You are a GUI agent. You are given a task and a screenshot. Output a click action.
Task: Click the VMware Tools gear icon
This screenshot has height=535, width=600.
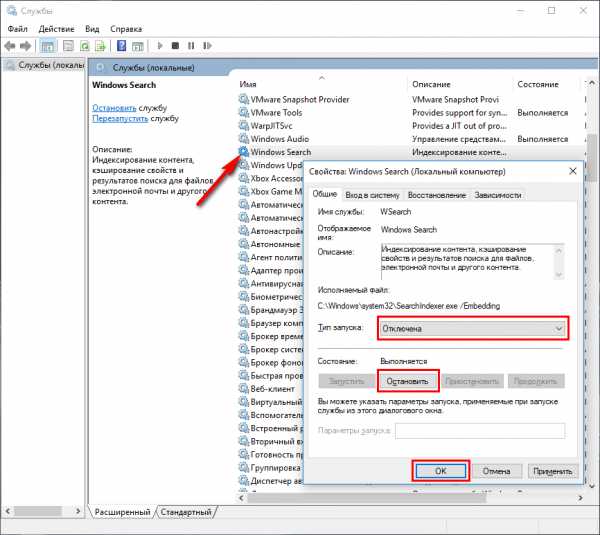tap(244, 113)
